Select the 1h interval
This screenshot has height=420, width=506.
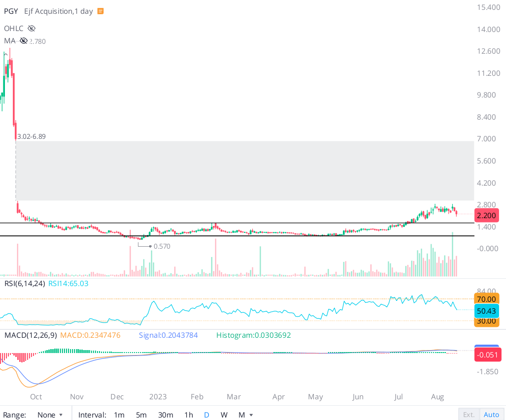click(x=188, y=415)
